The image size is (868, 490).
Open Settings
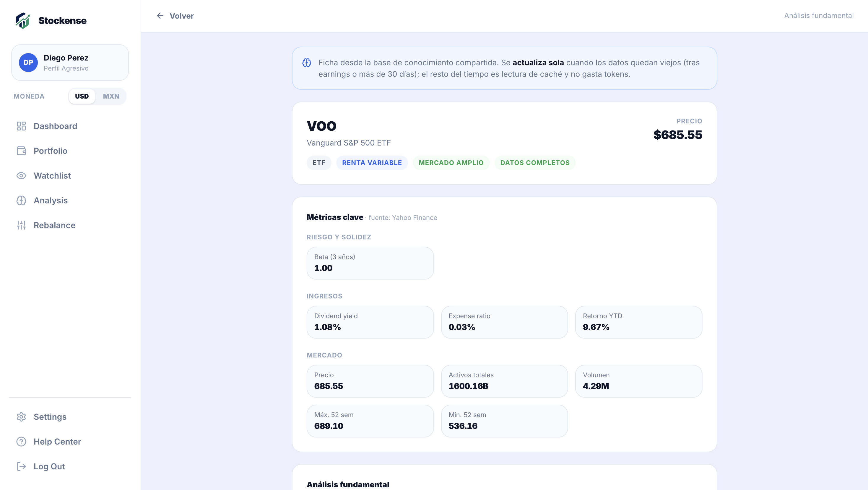(x=70, y=417)
